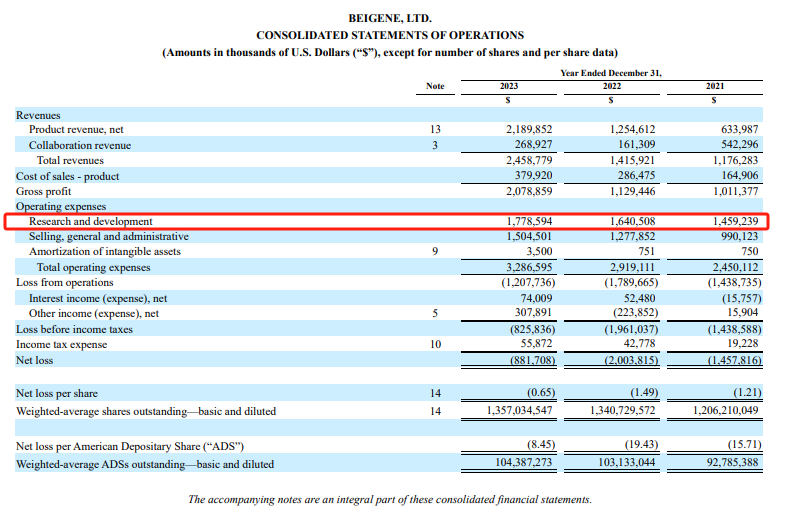Click total operating expenses value 3,286,595
This screenshot has height=511, width=789.
(529, 267)
